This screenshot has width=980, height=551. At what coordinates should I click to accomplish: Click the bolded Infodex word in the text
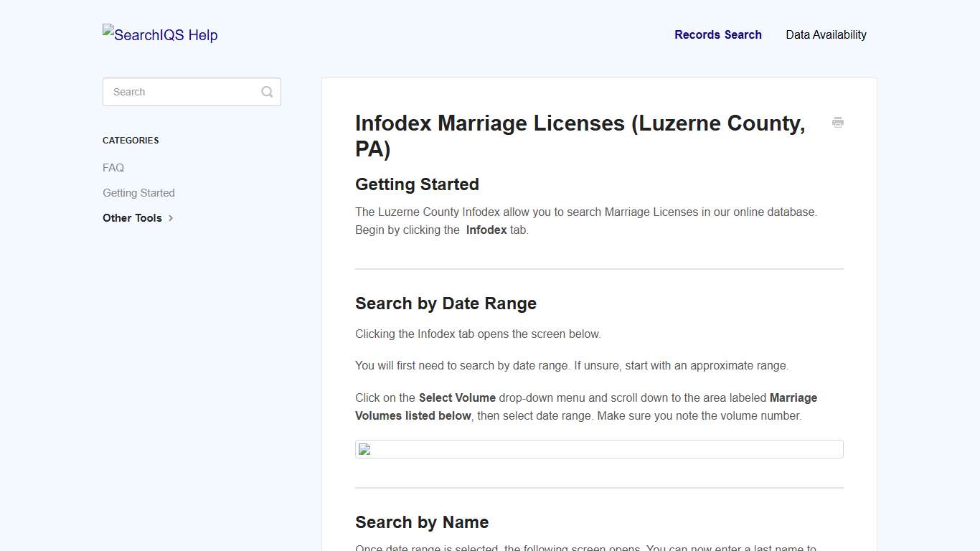[x=486, y=230]
